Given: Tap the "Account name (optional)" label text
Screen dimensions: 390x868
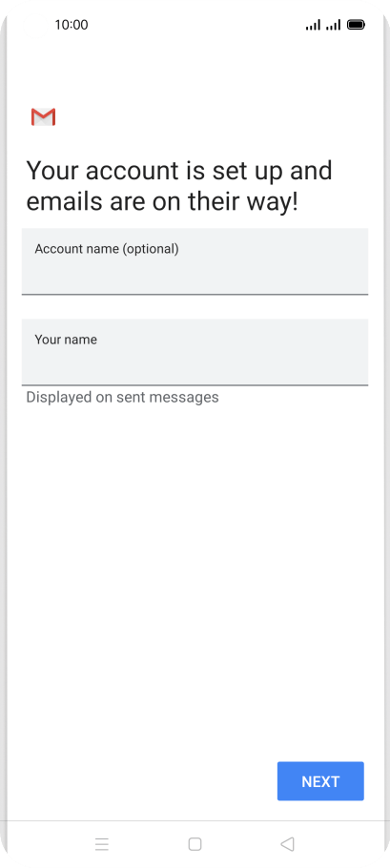Looking at the screenshot, I should (x=107, y=249).
